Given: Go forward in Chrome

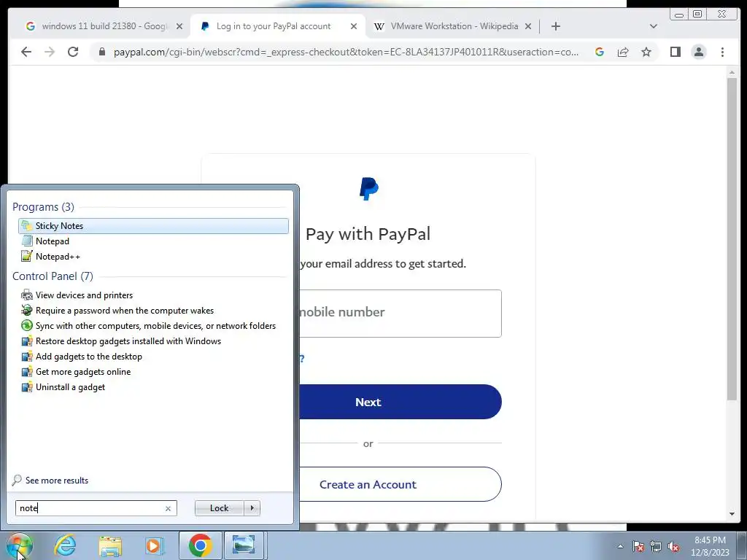Looking at the screenshot, I should (x=50, y=52).
